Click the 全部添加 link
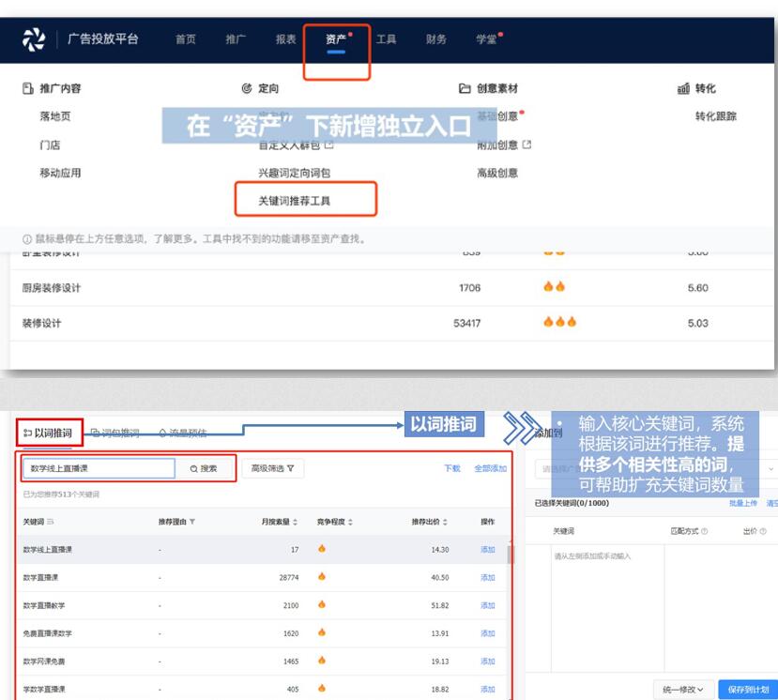This screenshot has height=700, width=778. (x=490, y=468)
